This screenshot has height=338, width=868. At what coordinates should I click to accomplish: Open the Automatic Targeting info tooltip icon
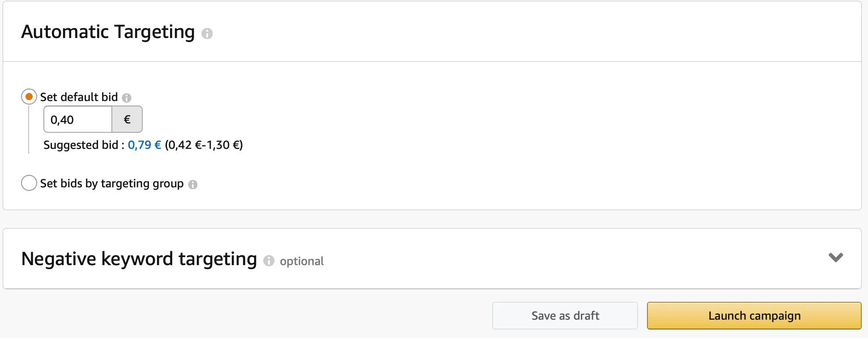(x=207, y=34)
